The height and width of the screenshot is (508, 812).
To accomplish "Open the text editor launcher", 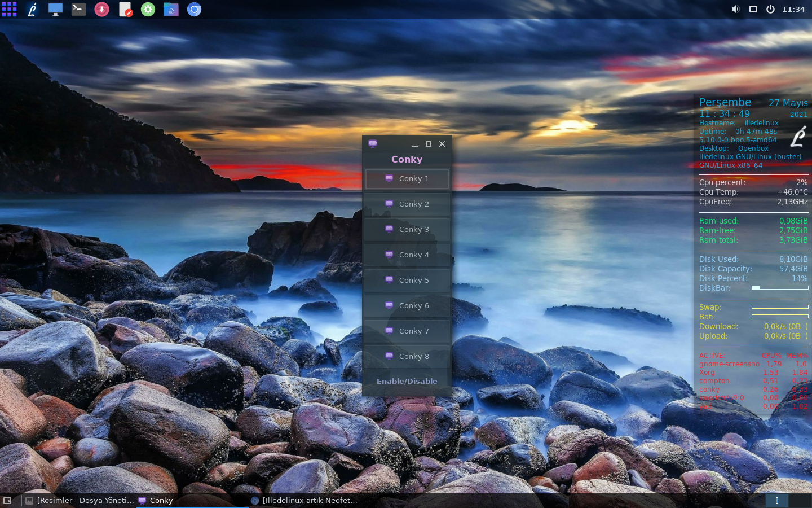I will [125, 9].
